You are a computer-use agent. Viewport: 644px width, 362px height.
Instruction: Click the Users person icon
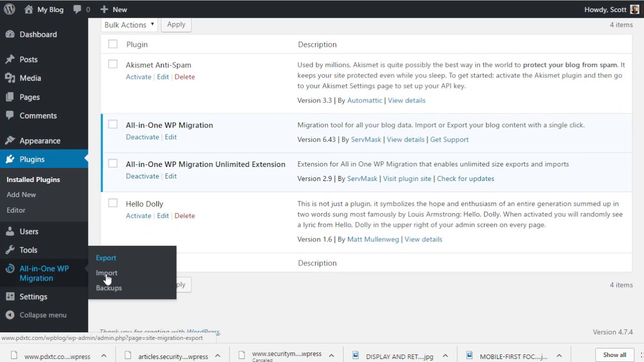(x=10, y=231)
